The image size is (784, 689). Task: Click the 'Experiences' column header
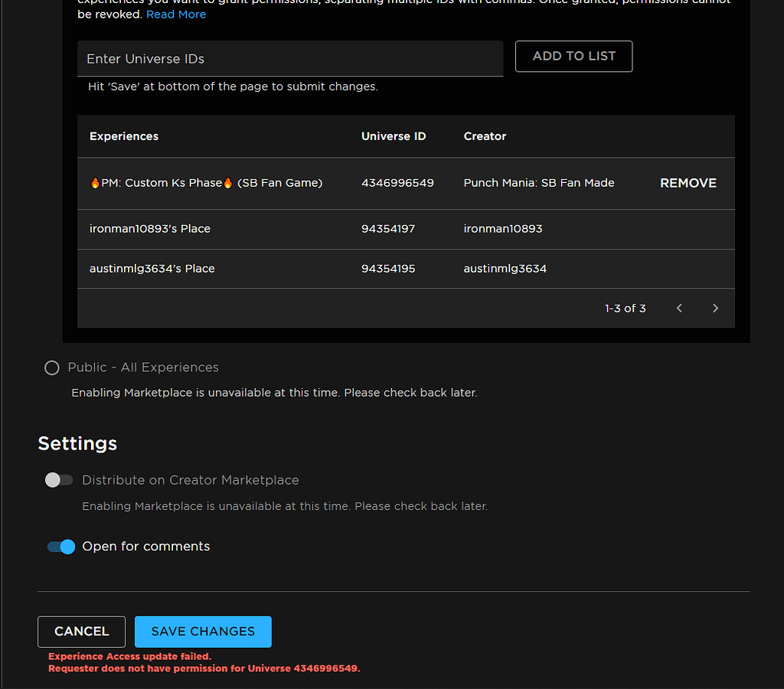[x=123, y=136]
